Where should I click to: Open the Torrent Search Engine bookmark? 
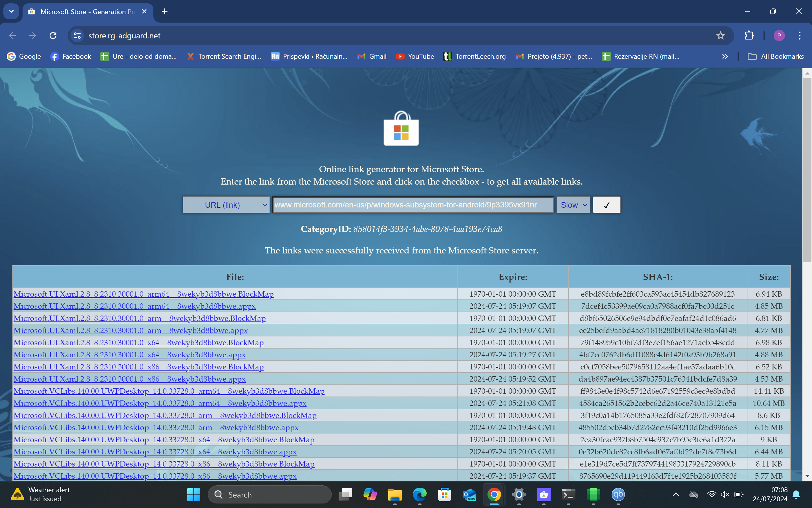[224, 56]
